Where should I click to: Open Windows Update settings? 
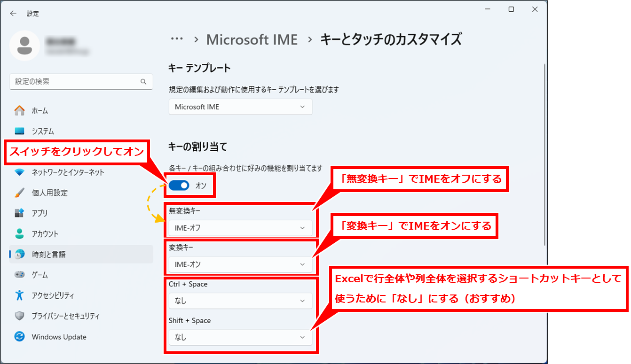pos(81,337)
